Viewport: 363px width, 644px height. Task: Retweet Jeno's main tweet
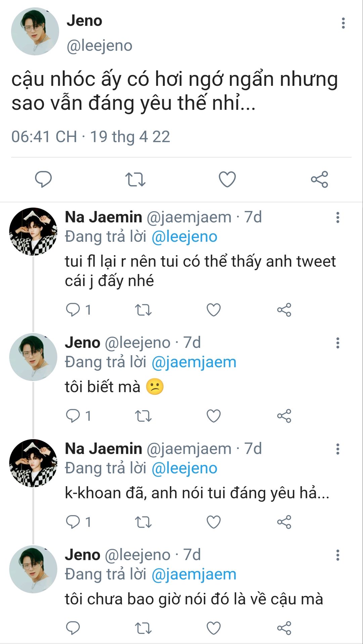pyautogui.click(x=135, y=179)
